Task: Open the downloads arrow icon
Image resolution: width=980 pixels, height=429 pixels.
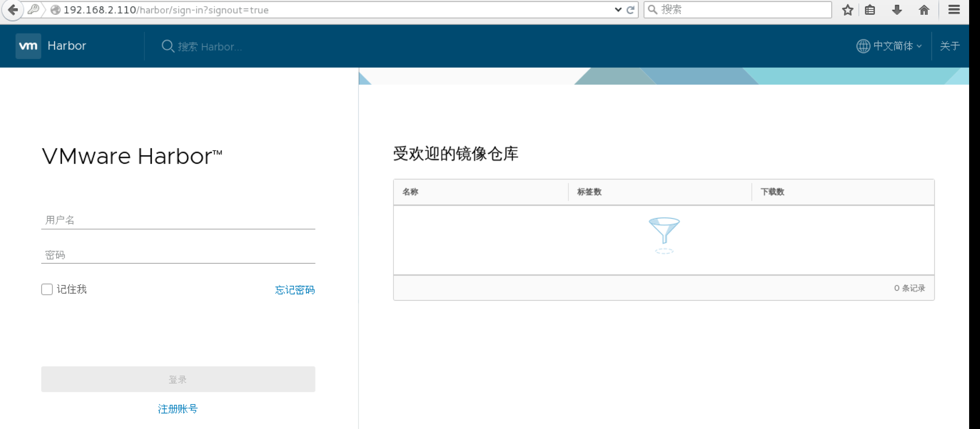Action: coord(897,10)
